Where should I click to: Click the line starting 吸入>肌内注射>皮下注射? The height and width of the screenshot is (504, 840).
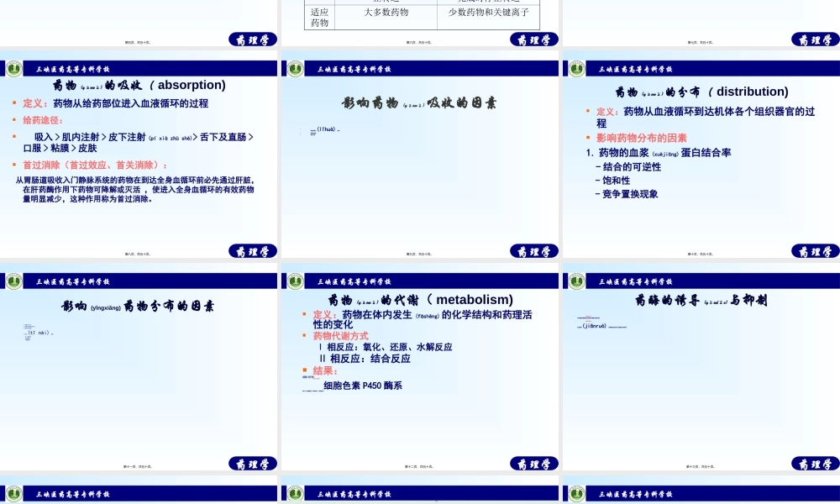pos(144,137)
